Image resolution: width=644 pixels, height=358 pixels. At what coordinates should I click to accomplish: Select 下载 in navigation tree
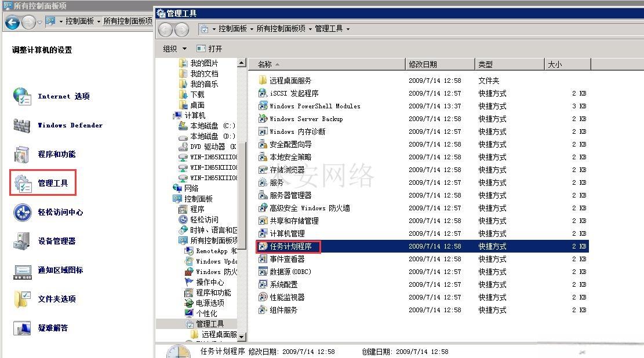point(198,94)
